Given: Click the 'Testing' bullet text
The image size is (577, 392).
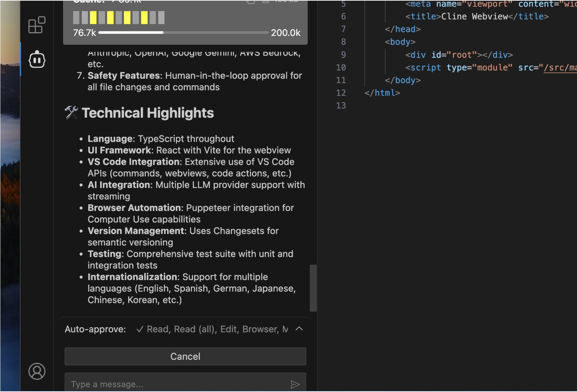Looking at the screenshot, I should pyautogui.click(x=190, y=260).
